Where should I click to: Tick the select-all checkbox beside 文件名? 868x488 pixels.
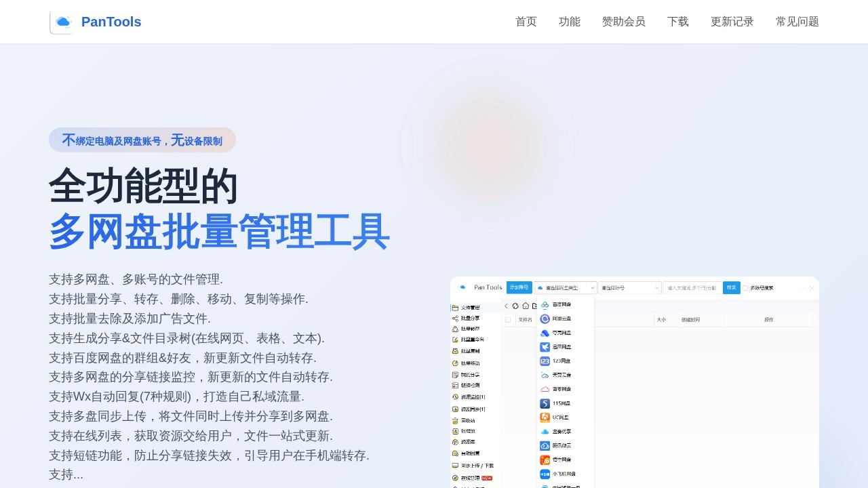coord(508,319)
